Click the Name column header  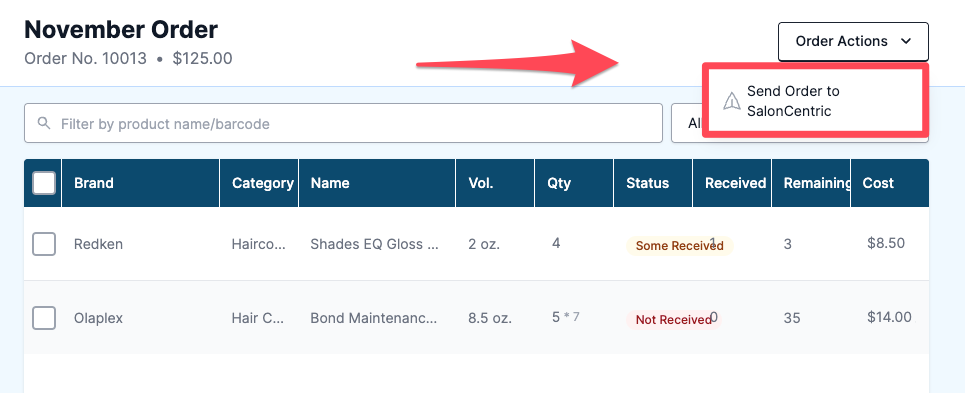click(x=330, y=183)
